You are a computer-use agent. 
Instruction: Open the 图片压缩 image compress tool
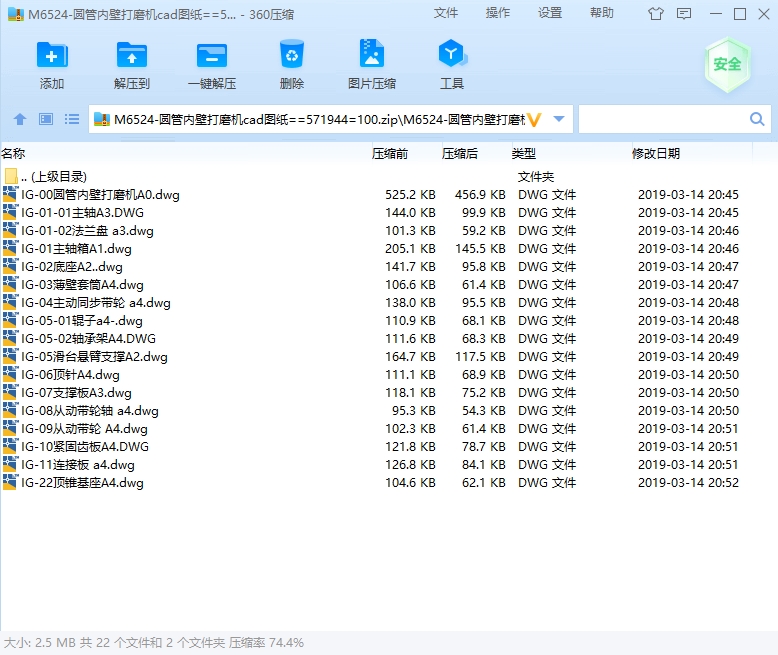(x=372, y=53)
